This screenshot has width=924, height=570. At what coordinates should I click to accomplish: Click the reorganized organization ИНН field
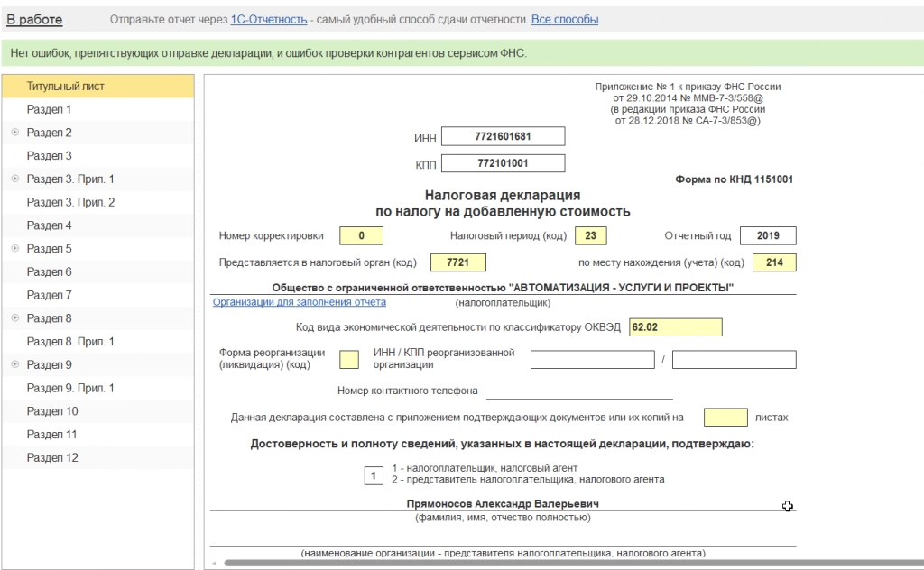click(x=592, y=359)
